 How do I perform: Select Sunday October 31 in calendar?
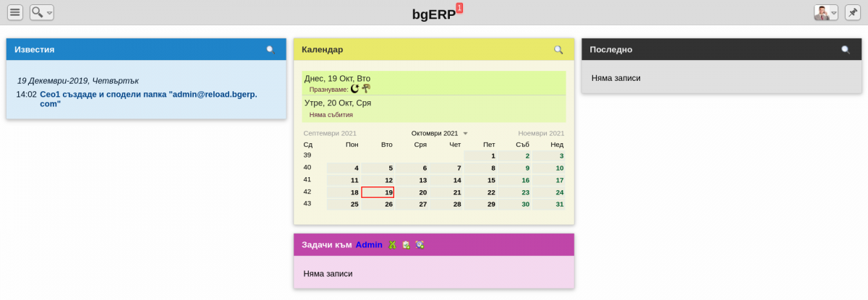tap(548, 205)
